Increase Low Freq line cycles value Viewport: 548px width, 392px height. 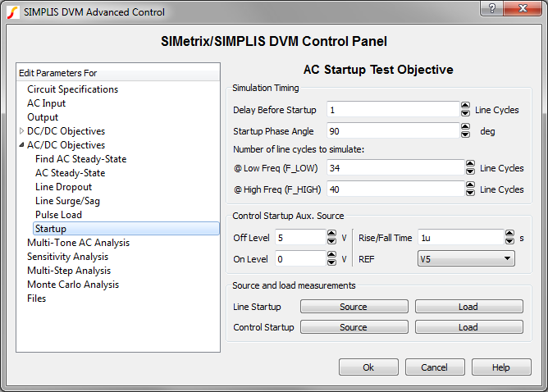[x=469, y=164]
